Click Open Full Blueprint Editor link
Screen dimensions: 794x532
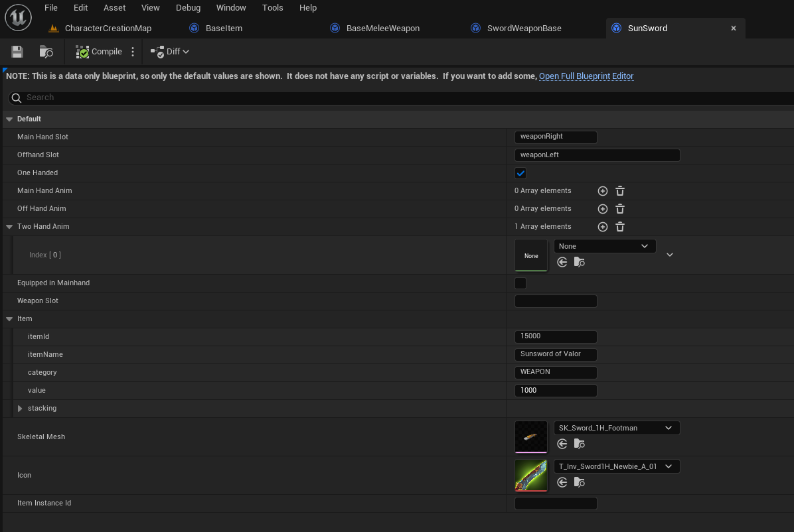(x=586, y=76)
